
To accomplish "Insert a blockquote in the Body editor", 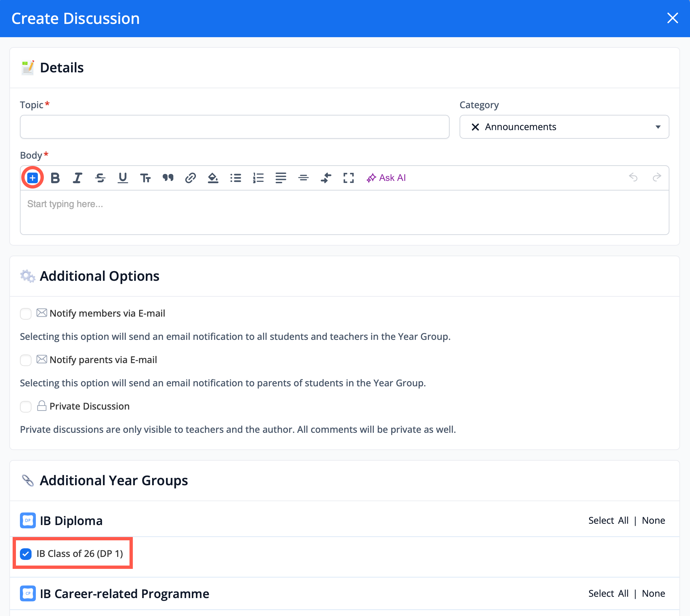I will tap(168, 178).
